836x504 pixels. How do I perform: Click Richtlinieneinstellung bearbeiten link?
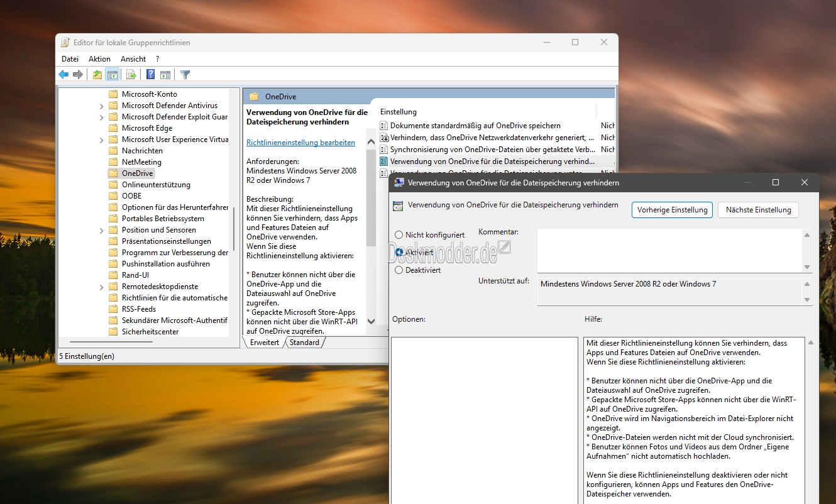(300, 143)
